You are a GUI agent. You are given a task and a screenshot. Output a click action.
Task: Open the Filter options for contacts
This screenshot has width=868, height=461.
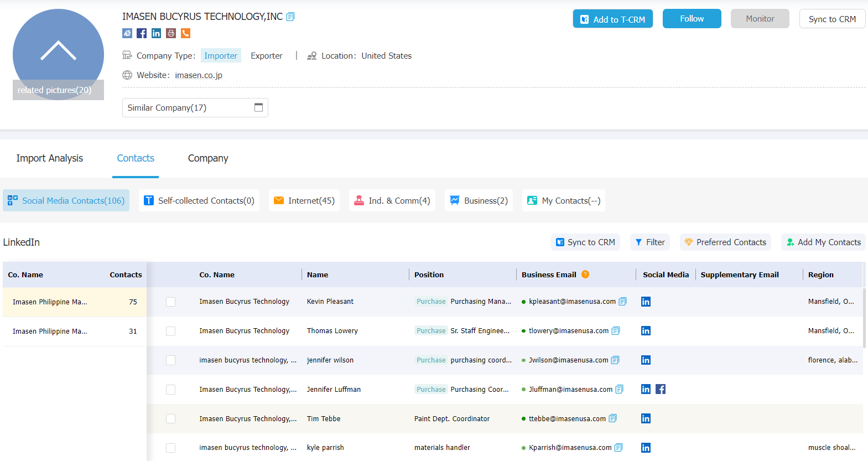click(x=650, y=242)
